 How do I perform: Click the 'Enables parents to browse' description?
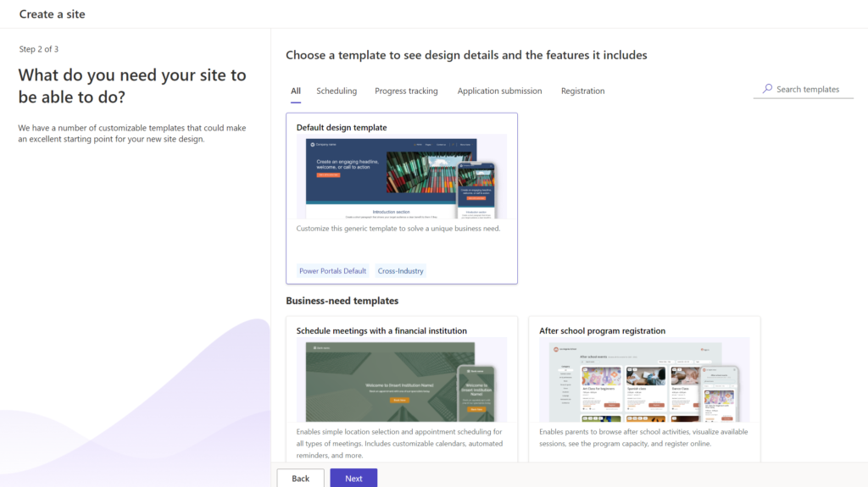643,438
